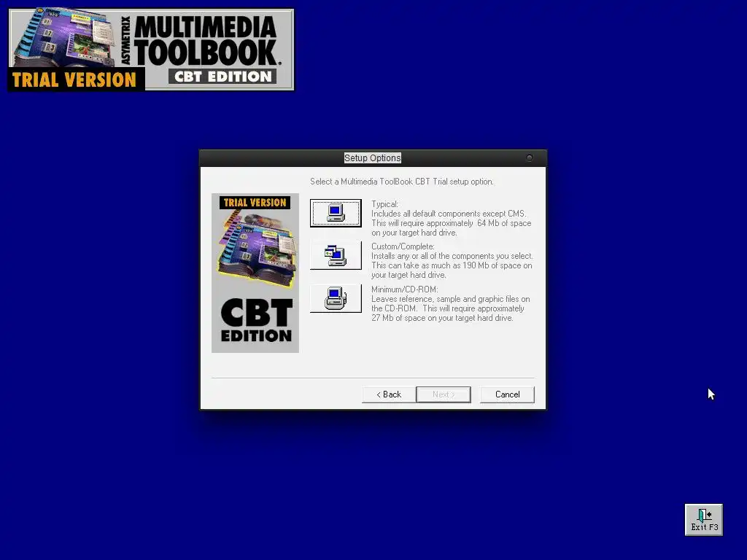Click the 'Custom/Complete:' option label

tap(403, 246)
